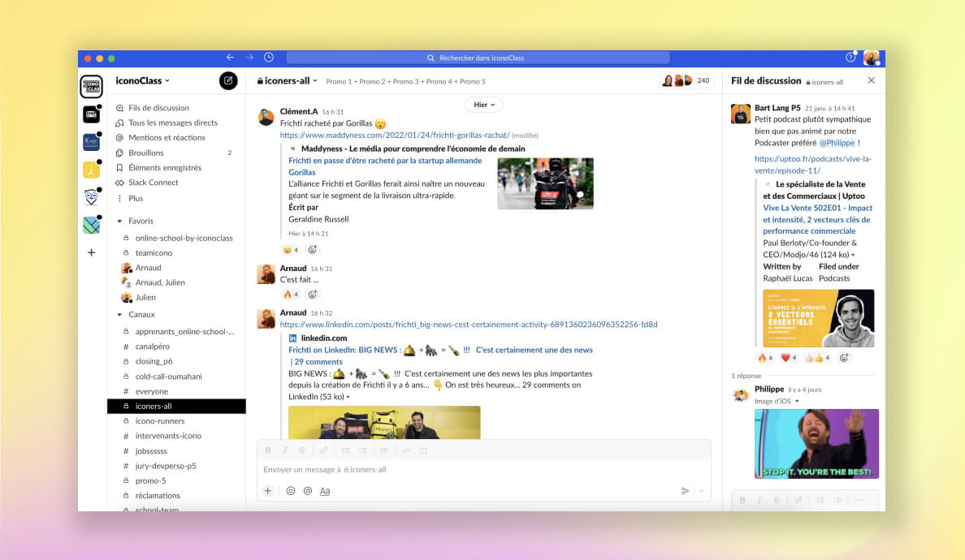Add reaction in Bart Lang thread
The width and height of the screenshot is (965, 560).
click(844, 358)
